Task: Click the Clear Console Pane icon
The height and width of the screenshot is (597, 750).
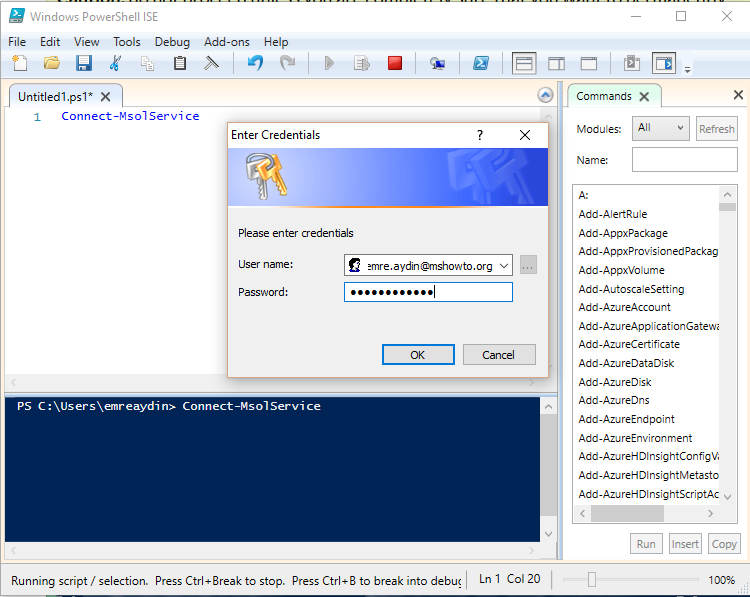Action: [x=211, y=63]
